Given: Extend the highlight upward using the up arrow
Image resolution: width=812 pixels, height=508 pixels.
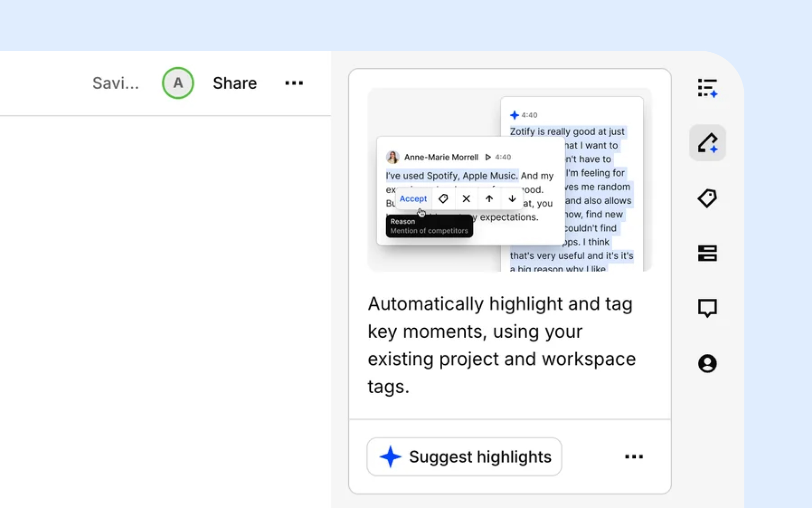Looking at the screenshot, I should point(489,198).
